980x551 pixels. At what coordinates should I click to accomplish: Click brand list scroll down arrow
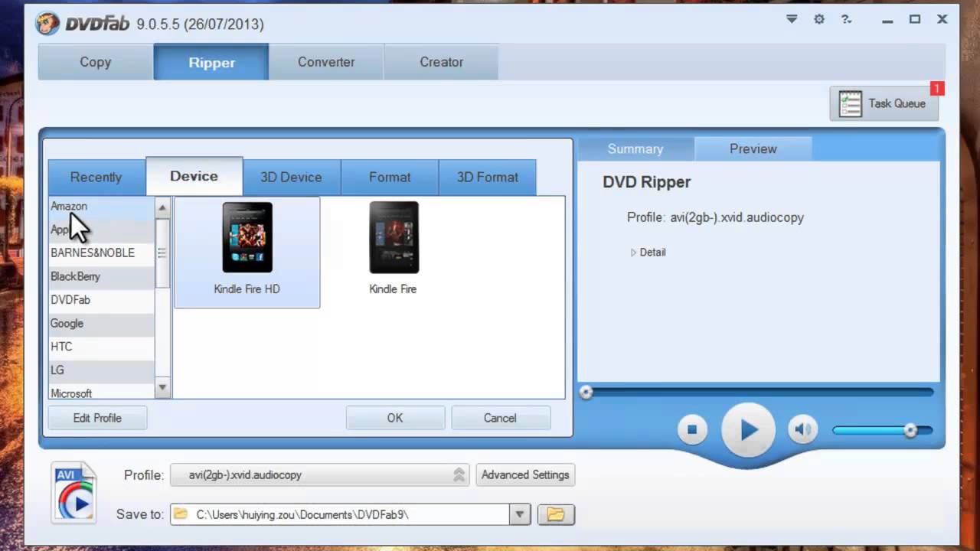[x=162, y=388]
